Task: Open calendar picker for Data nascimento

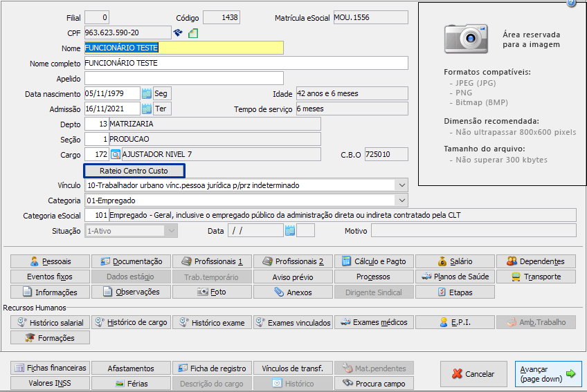Action: pyautogui.click(x=146, y=93)
